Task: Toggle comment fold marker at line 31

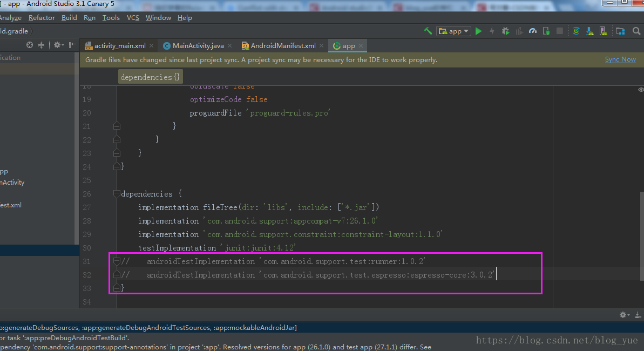Action: pyautogui.click(x=117, y=261)
